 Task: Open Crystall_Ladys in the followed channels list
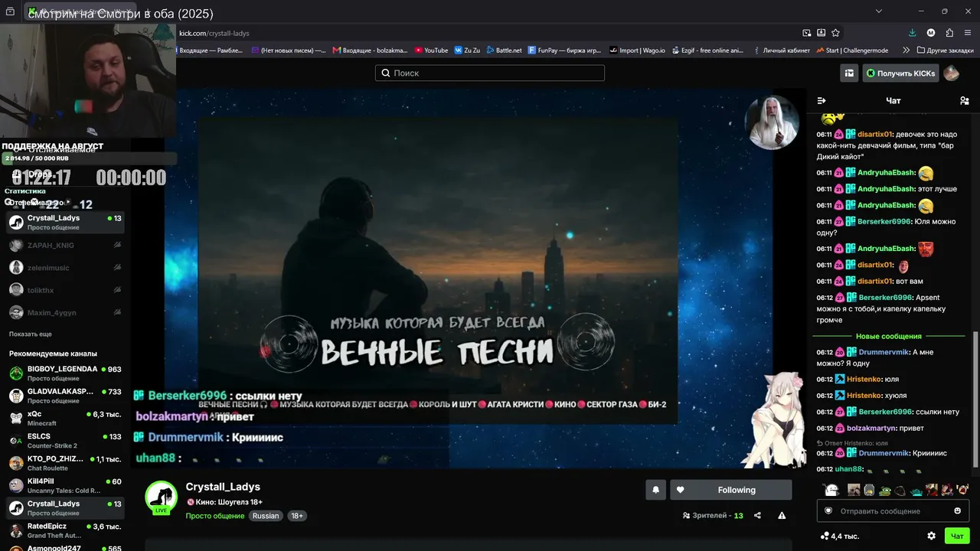click(65, 223)
